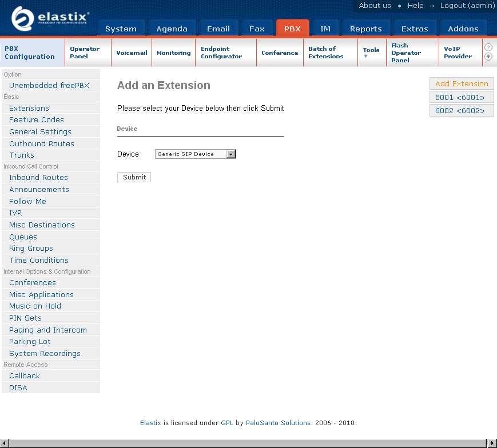Select the Fax tab
This screenshot has height=448, width=497.
257,29
